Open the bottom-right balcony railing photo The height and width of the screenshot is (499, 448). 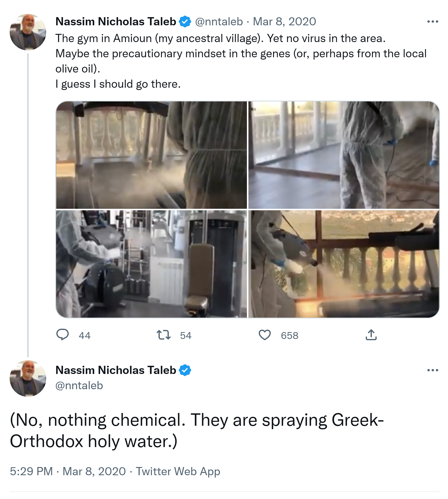pos(344,264)
